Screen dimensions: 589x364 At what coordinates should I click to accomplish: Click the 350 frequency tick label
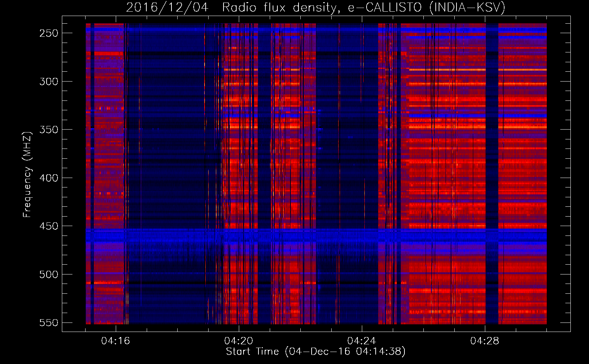[49, 130]
